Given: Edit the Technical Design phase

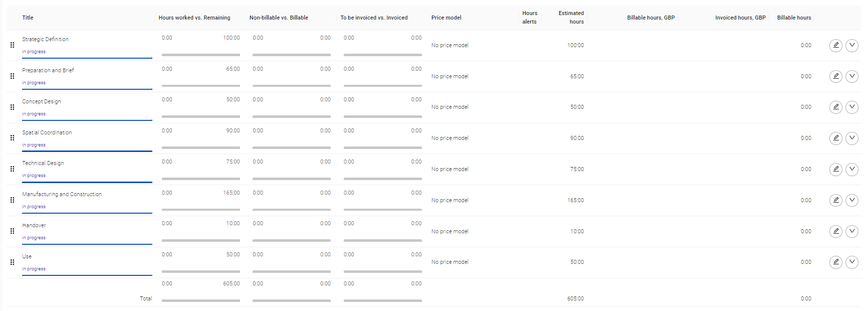Looking at the screenshot, I should tap(836, 170).
